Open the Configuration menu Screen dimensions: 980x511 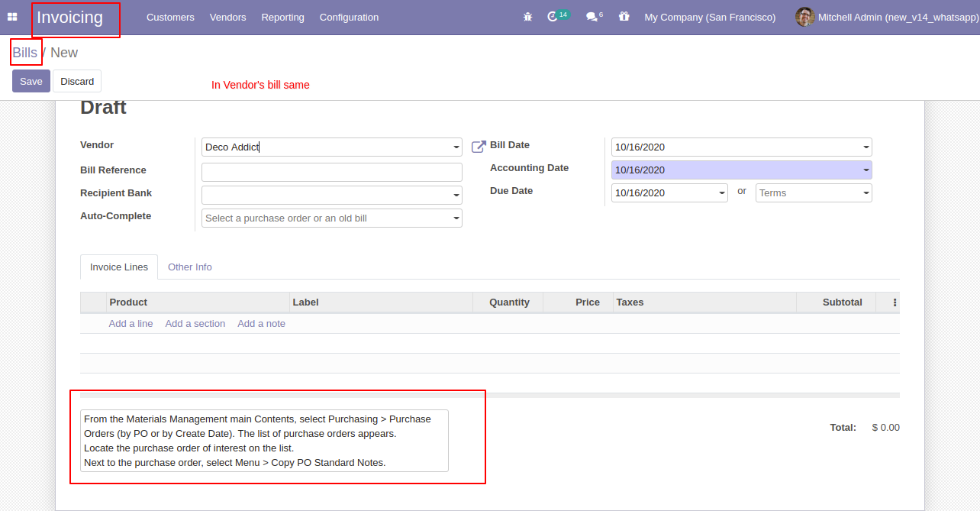[349, 17]
